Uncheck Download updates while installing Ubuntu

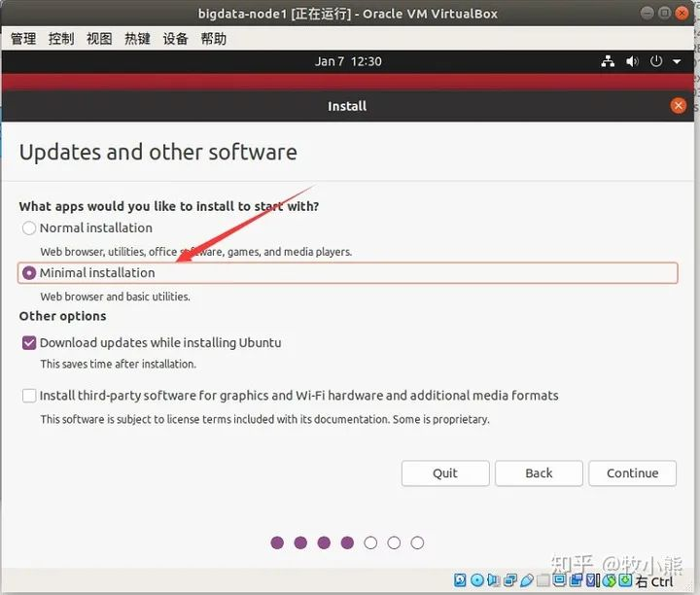29,343
